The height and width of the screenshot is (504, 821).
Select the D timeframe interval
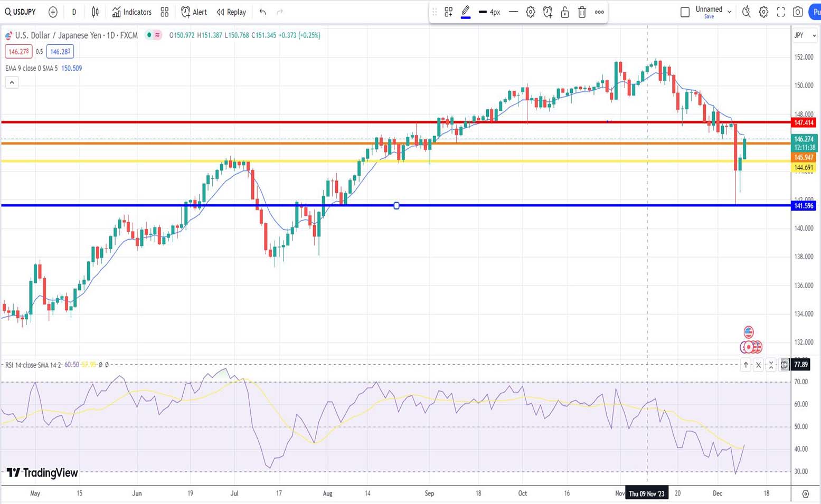(74, 12)
